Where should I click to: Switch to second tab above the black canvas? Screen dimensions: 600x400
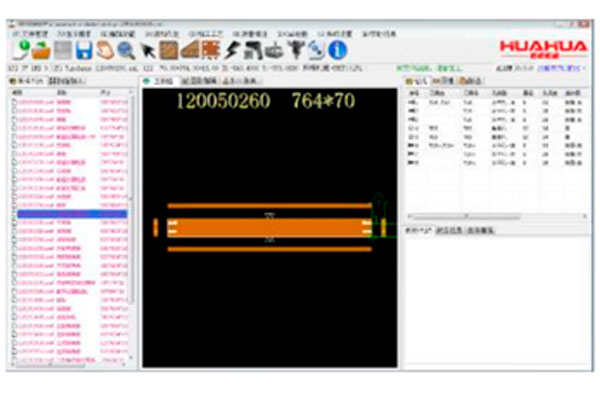(199, 81)
